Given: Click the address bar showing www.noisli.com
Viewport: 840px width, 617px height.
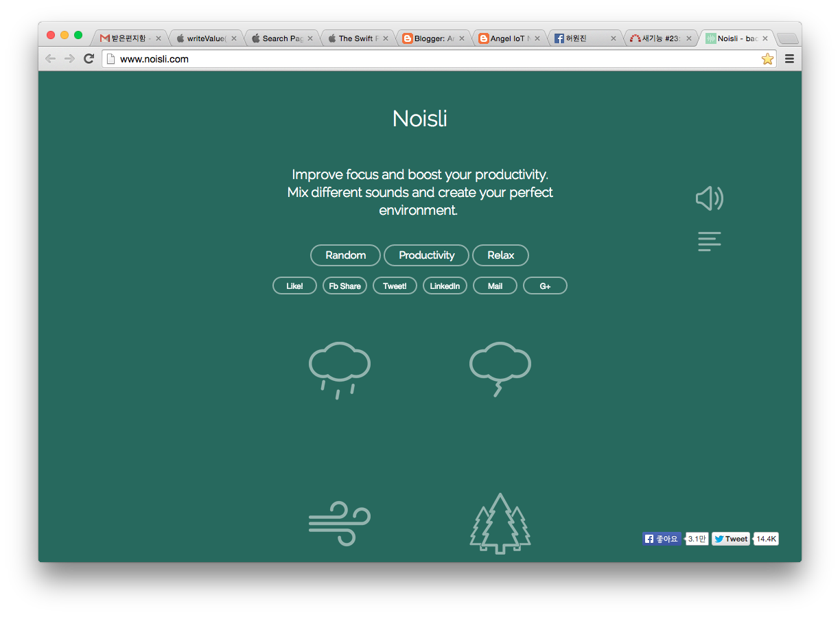Looking at the screenshot, I should pos(439,59).
